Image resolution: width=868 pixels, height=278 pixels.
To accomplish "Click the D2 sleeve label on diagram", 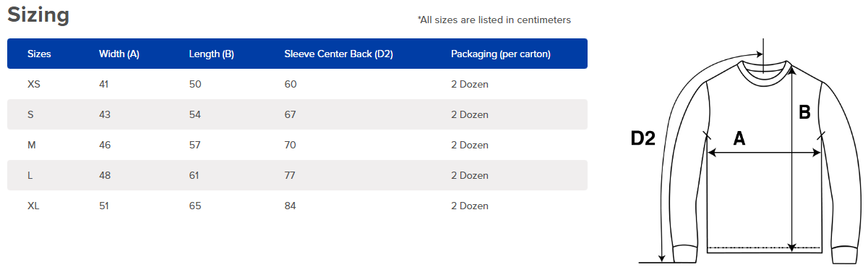I will tap(643, 138).
